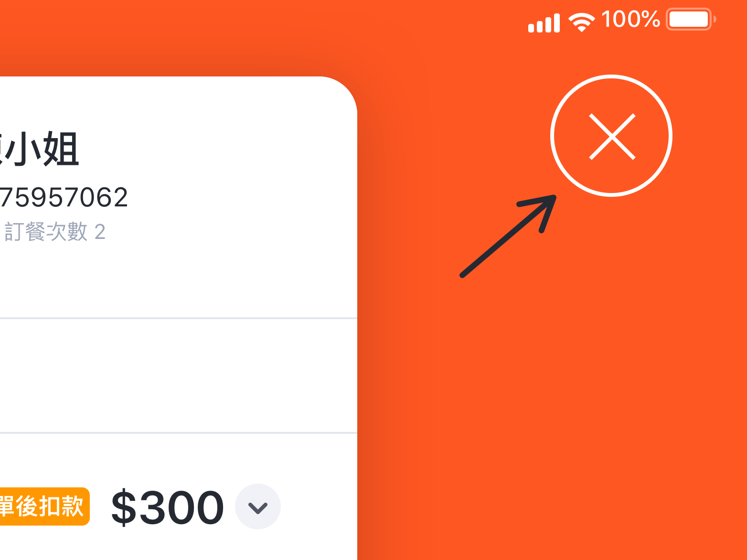
Task: Click the digit 2 after 訂餐次數
Action: pyautogui.click(x=100, y=232)
